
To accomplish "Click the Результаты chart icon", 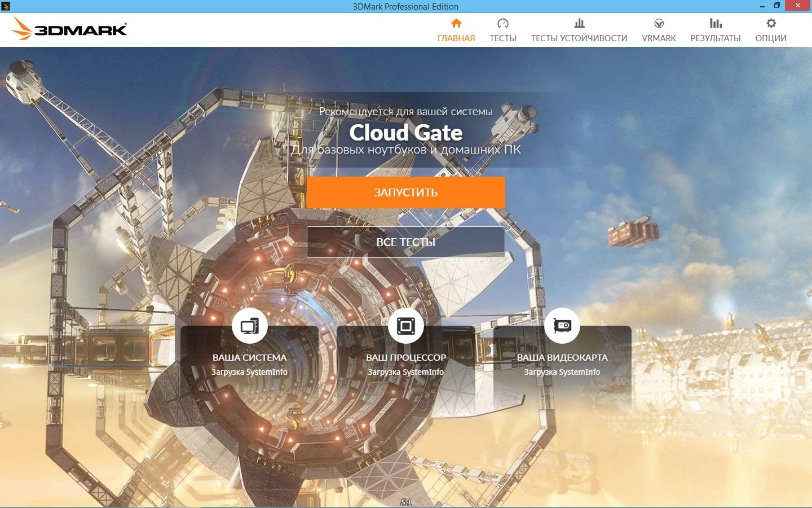I will click(716, 23).
